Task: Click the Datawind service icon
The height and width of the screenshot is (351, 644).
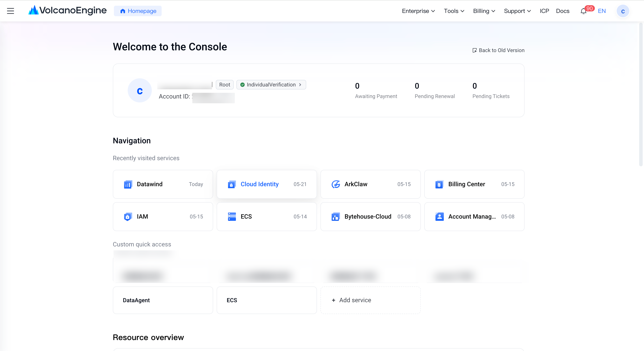Action: [128, 184]
